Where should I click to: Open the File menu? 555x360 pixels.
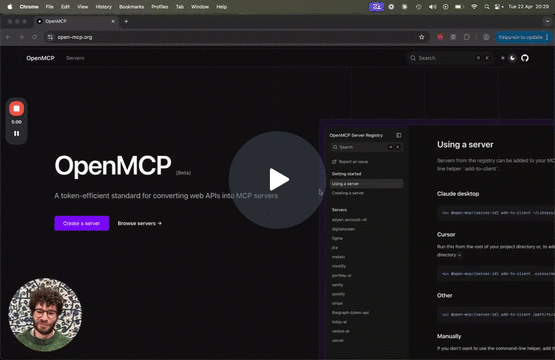(x=50, y=7)
